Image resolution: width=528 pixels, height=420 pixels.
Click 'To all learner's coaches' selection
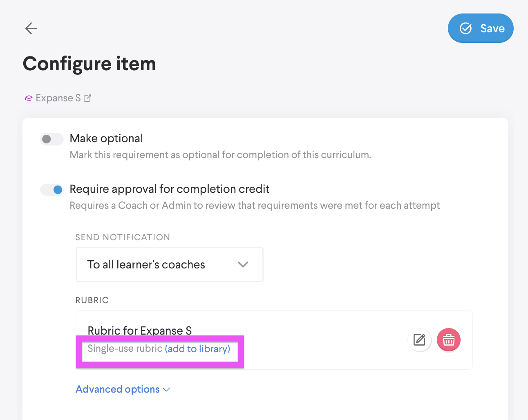tap(146, 264)
